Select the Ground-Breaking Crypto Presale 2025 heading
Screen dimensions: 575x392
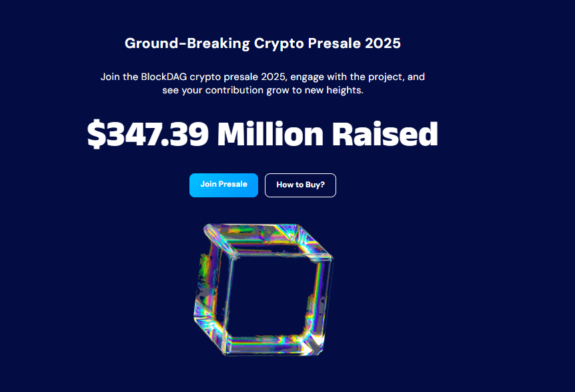point(263,43)
